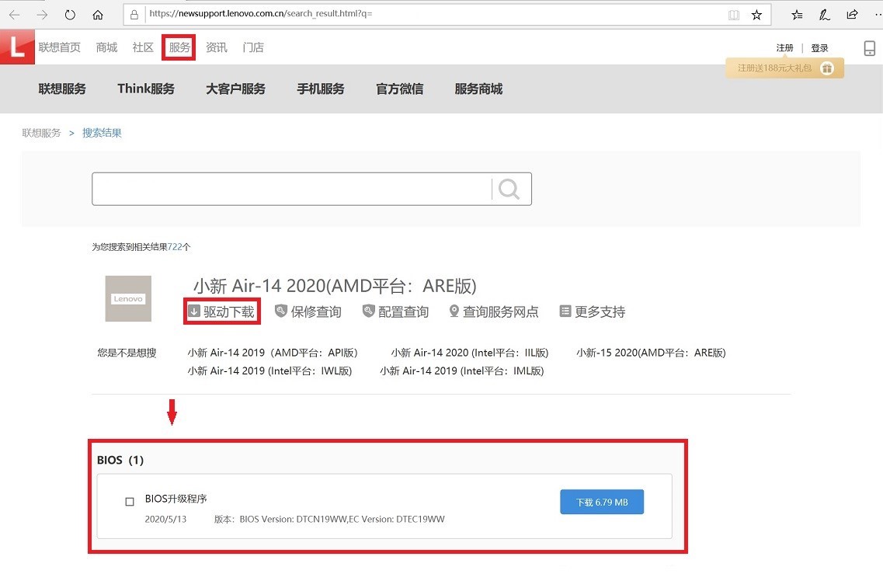Click the list icon beside 更多支持
The height and width of the screenshot is (588, 883).
(x=565, y=311)
